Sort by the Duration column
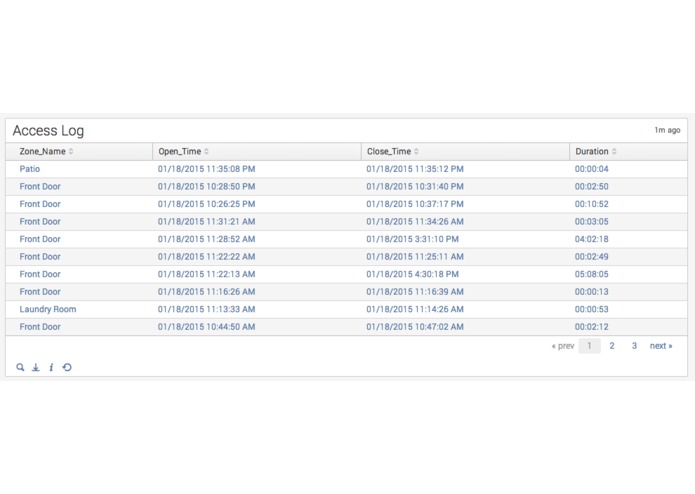This screenshot has width=695, height=494. coord(596,152)
